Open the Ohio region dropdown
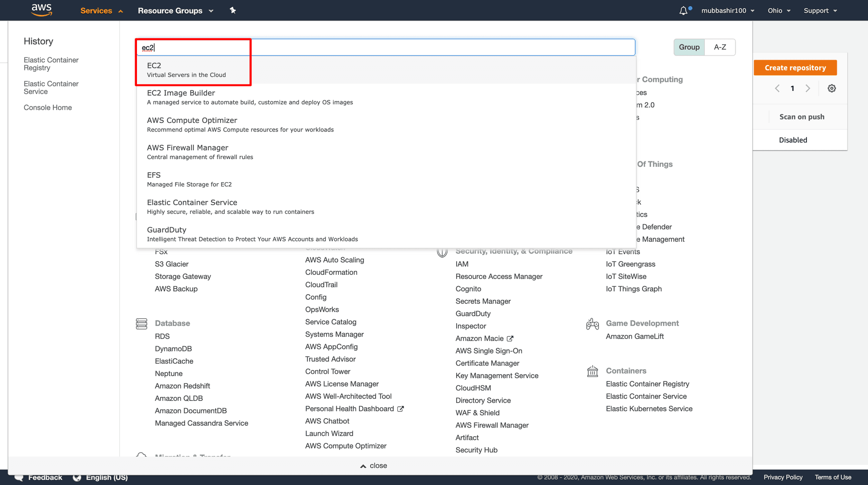Screen dimensions: 868x485 click(779, 10)
